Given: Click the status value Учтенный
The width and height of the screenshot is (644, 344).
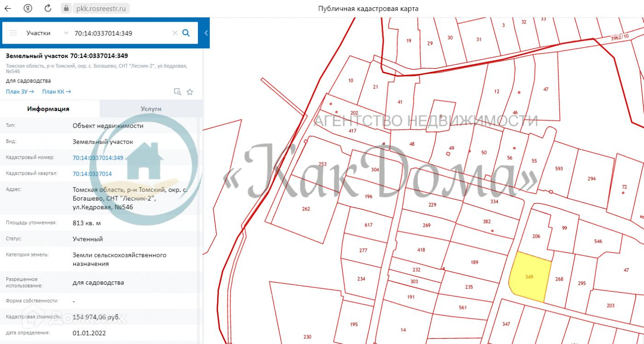Looking at the screenshot, I should point(88,239).
